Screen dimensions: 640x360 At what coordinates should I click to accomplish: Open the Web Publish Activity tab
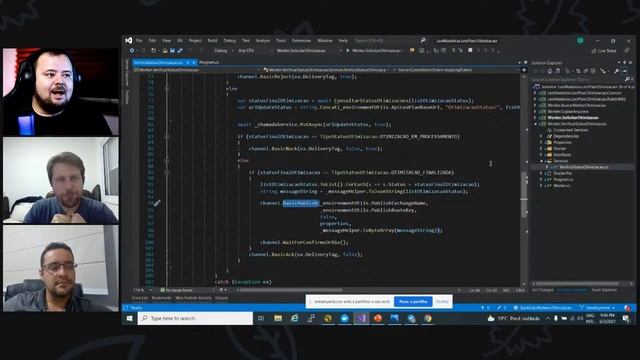(x=193, y=298)
